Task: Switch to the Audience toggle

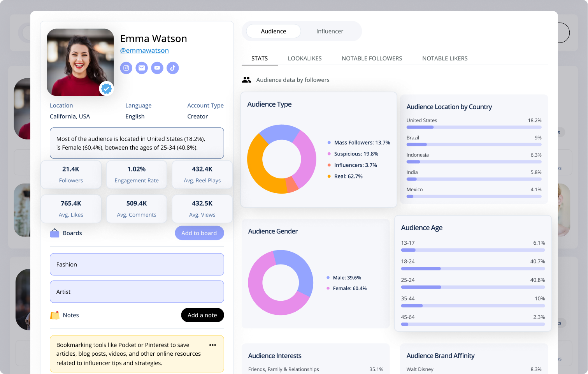Action: point(274,31)
